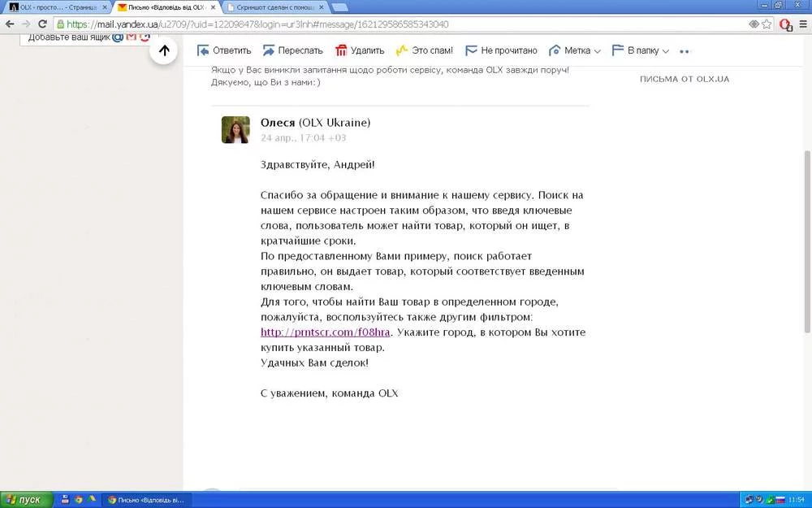Click the sender name Олеся
Screen dimensions: 812x508
[278, 123]
